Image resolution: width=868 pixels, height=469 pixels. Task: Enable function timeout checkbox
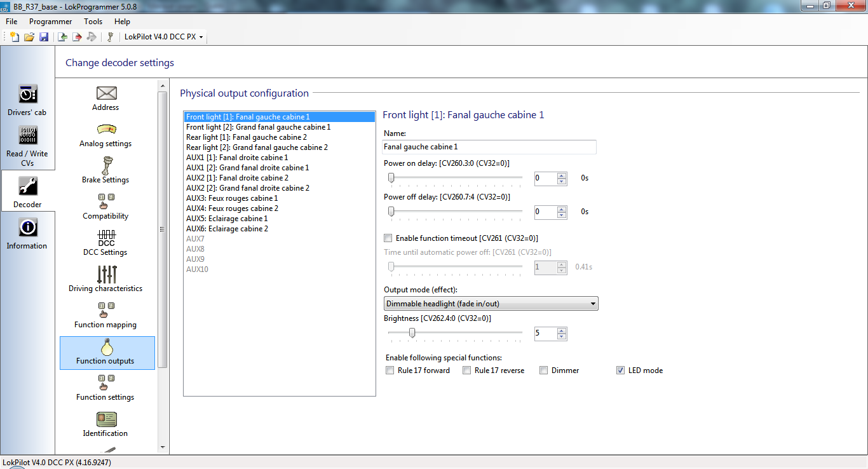[388, 238]
